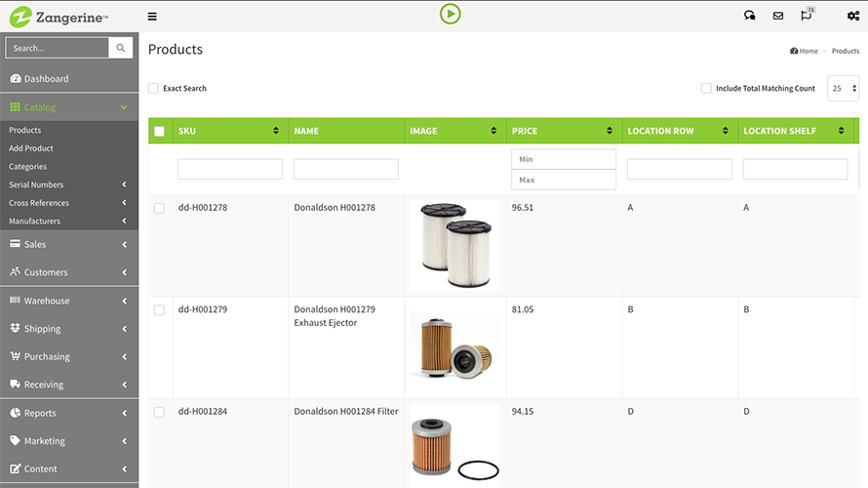This screenshot has width=868, height=488.
Task: Check the dd-H001278 row checkbox
Action: pos(159,208)
